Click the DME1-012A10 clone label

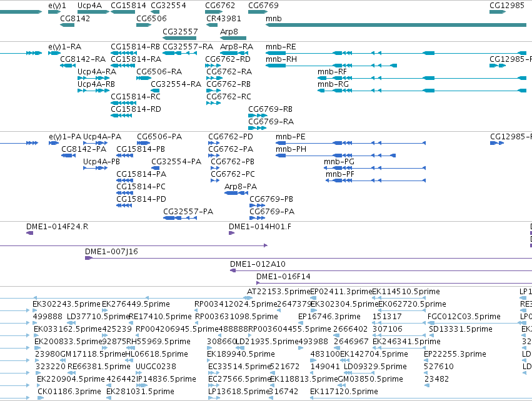click(258, 264)
